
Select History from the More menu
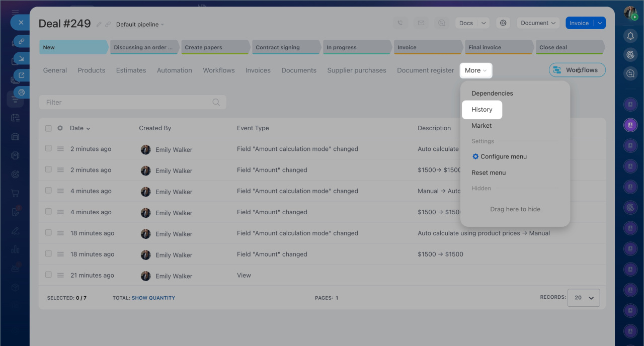(481, 110)
